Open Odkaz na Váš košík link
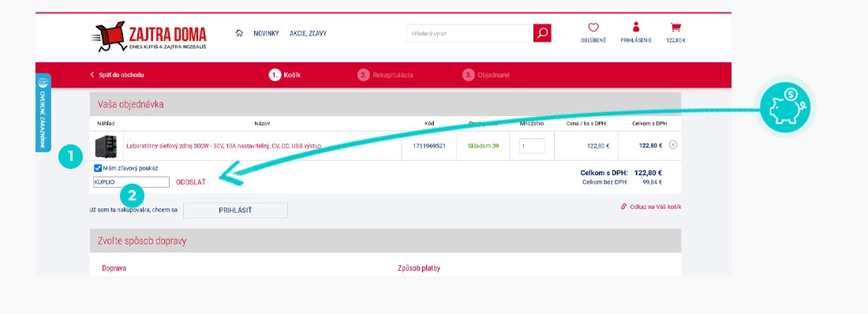The image size is (868, 314). [x=651, y=207]
